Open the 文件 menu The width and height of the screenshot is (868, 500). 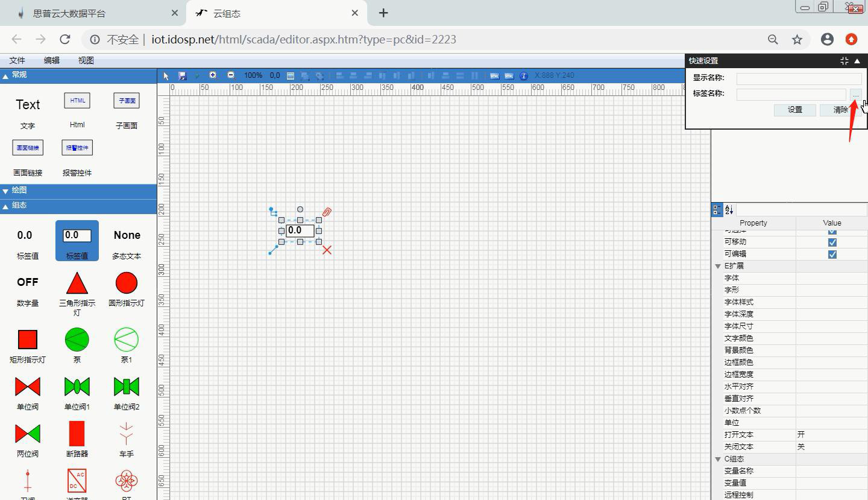point(17,60)
